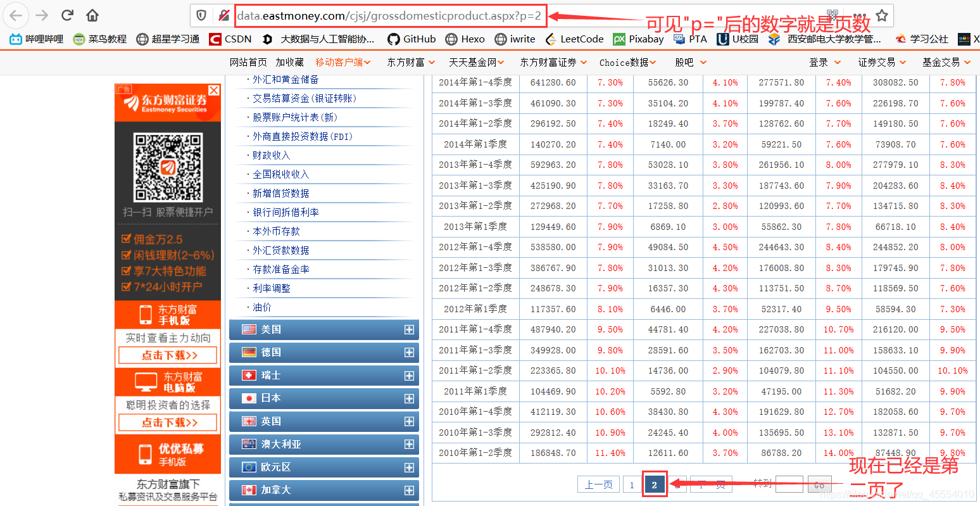Image resolution: width=980 pixels, height=506 pixels.
Task: Open the Bilibili (哔哩哔哩) bookmark
Action: [x=39, y=39]
